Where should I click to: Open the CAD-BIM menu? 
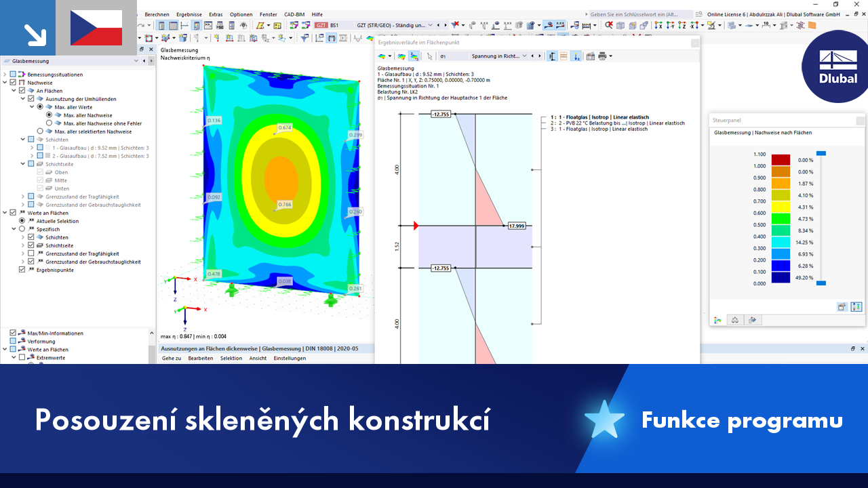click(x=293, y=14)
